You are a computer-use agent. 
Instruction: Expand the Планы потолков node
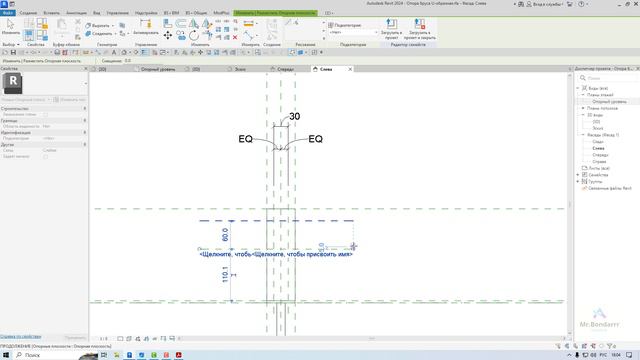(583, 108)
